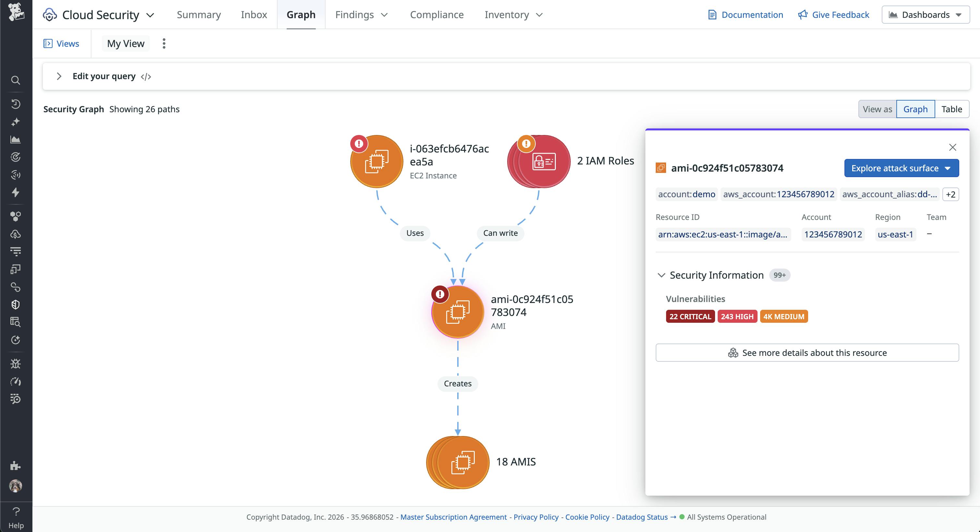Expand the Edit your query section
This screenshot has width=980, height=532.
point(59,76)
